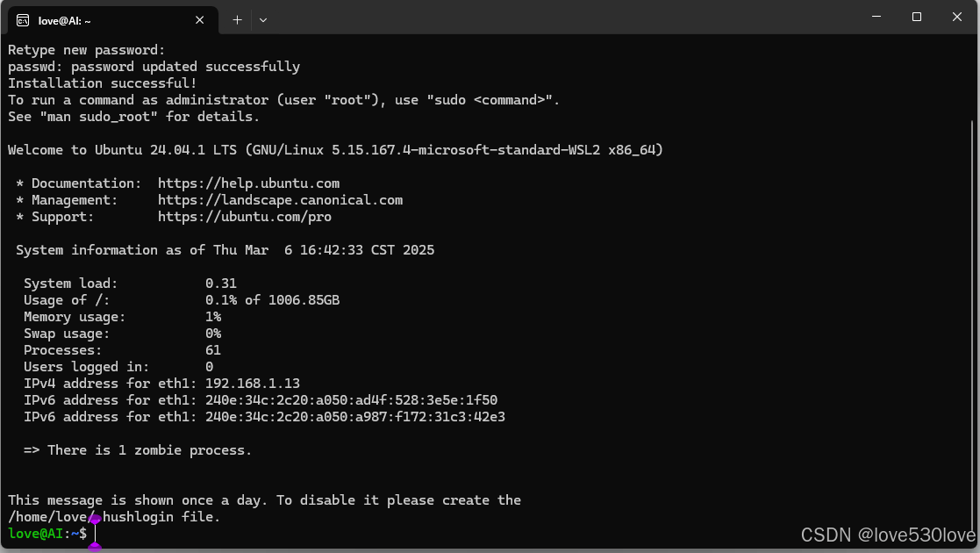The height and width of the screenshot is (553, 980).
Task: Open the https://ubuntu.com/pro support link
Action: (x=245, y=217)
